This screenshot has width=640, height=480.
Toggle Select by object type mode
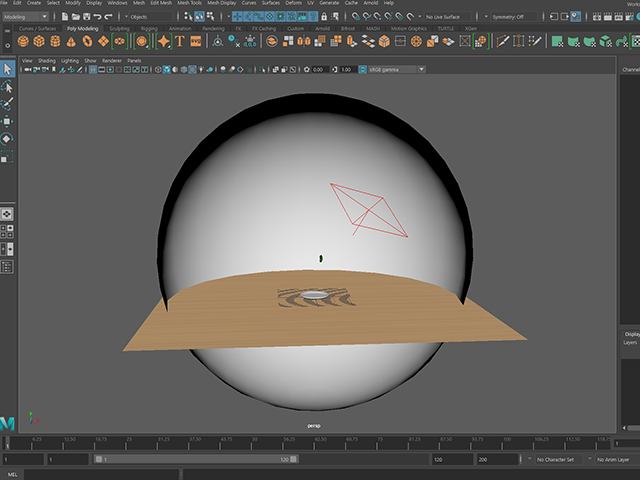pos(199,17)
